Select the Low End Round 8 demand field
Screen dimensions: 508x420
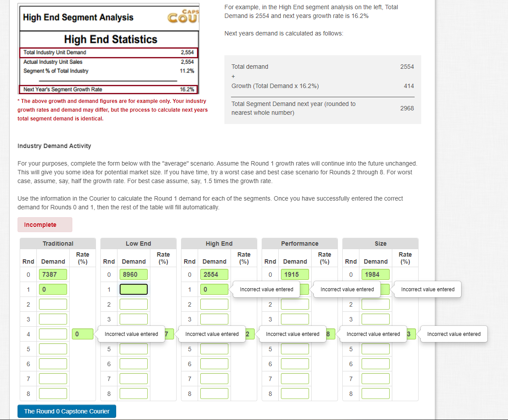[x=133, y=393]
